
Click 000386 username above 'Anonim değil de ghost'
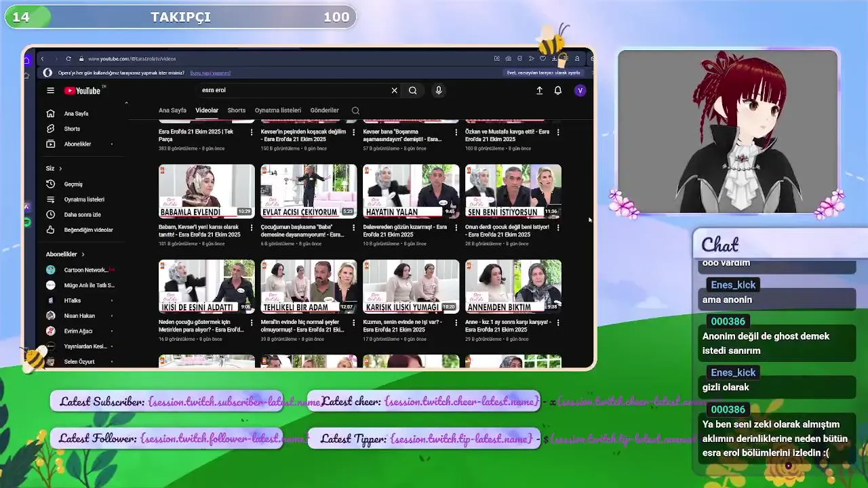pos(728,321)
